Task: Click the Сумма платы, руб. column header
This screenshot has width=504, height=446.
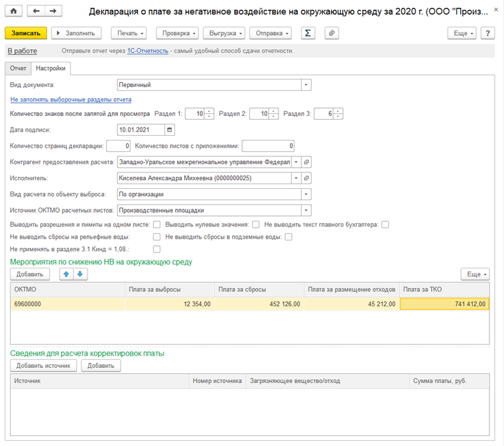Action: (450, 381)
